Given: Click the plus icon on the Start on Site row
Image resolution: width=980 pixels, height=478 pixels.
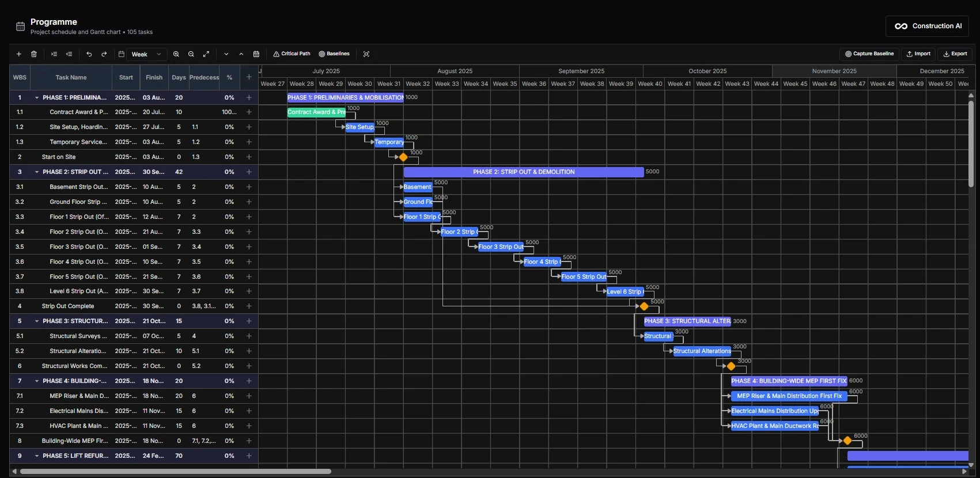Looking at the screenshot, I should click(x=249, y=157).
